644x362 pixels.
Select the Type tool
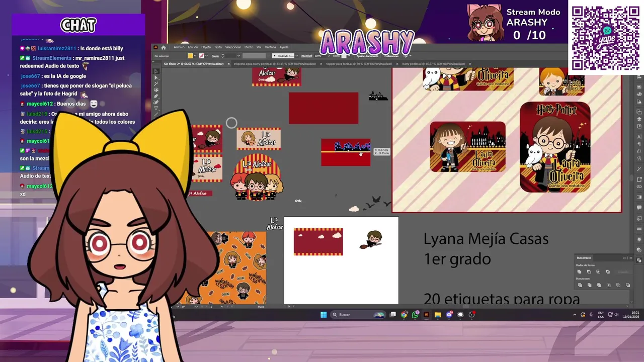156,108
